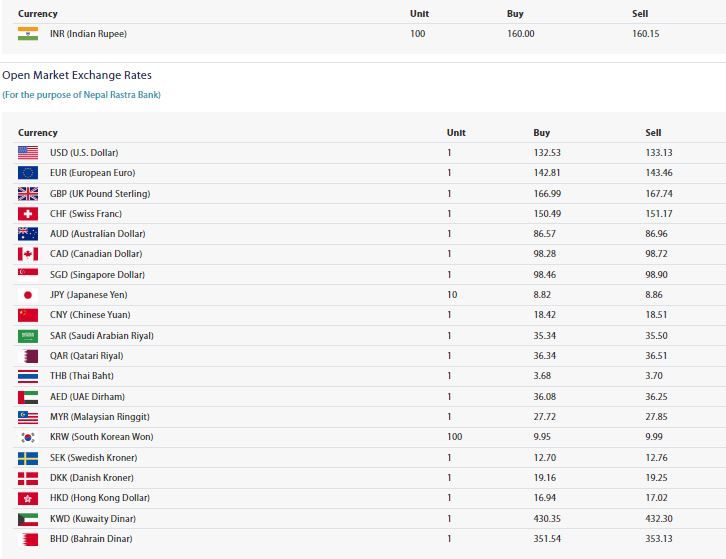Select the Canadian flag icon for CAD
The height and width of the screenshot is (559, 726).
pos(28,254)
